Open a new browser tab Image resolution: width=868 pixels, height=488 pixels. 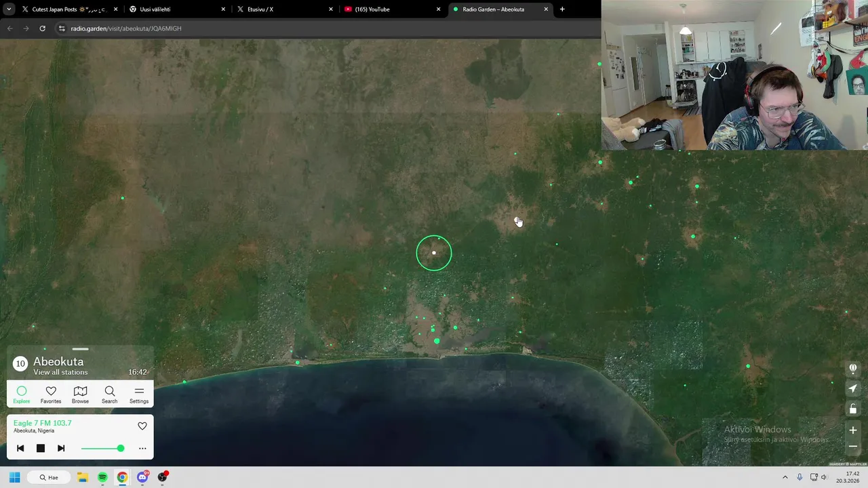coord(562,9)
